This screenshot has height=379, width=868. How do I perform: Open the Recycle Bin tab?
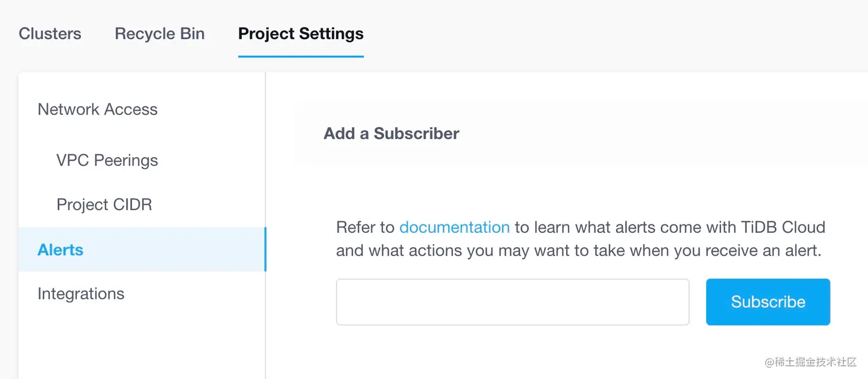point(160,34)
